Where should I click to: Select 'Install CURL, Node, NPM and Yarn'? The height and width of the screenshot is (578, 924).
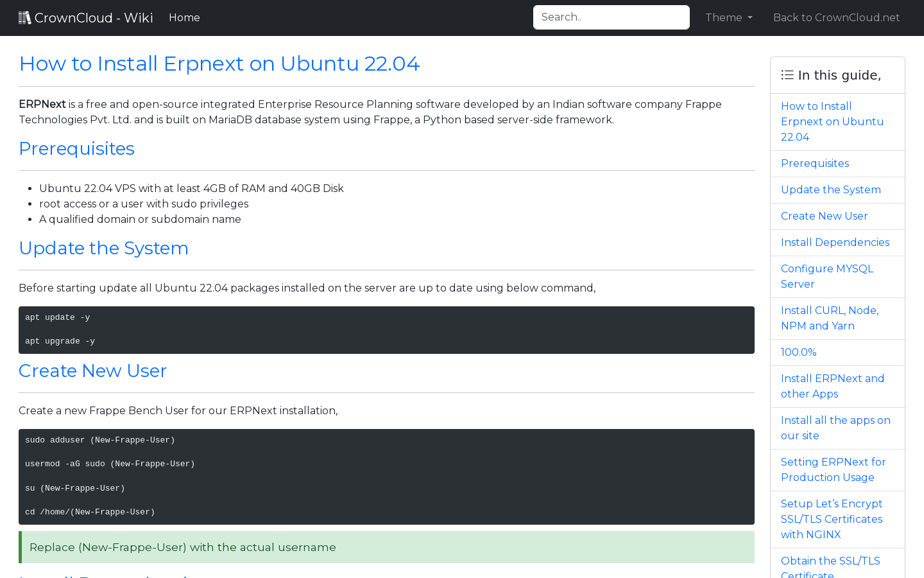(x=830, y=318)
